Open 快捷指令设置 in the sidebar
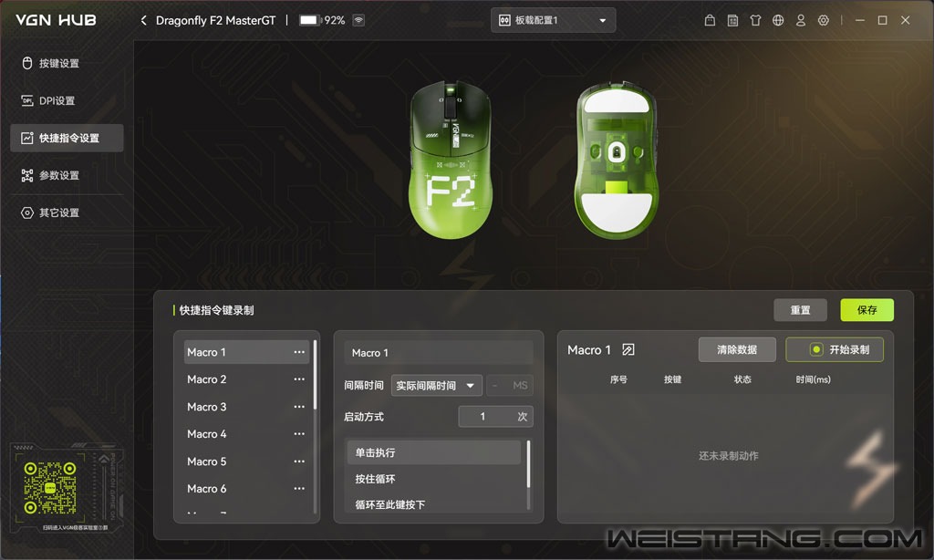This screenshot has height=560, width=934. pos(67,138)
